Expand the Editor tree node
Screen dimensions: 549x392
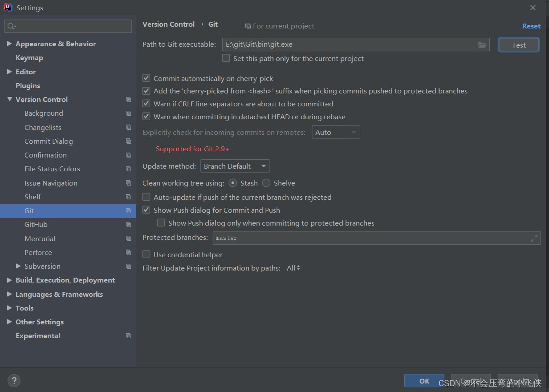tap(9, 72)
